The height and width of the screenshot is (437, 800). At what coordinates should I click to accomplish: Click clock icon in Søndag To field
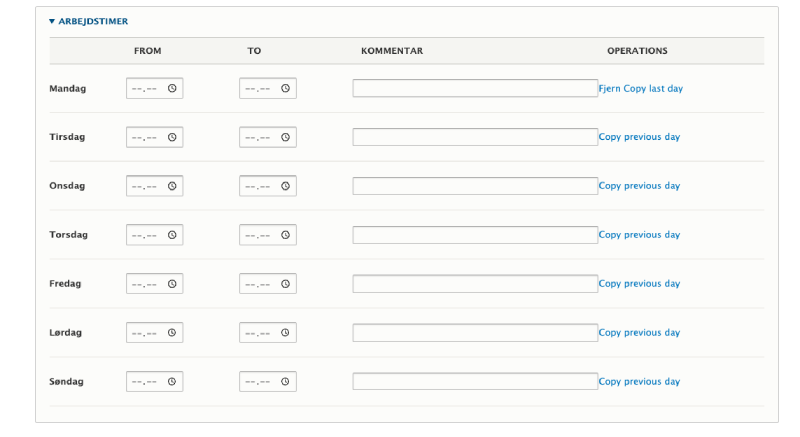[285, 382]
